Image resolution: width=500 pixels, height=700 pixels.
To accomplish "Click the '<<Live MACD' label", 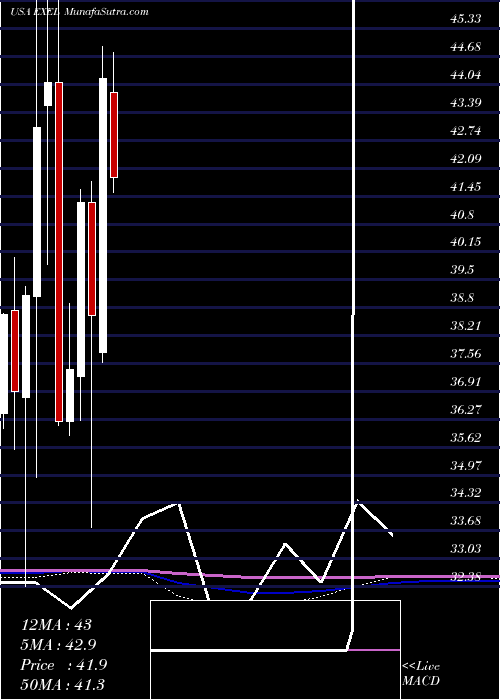I will (x=421, y=674).
